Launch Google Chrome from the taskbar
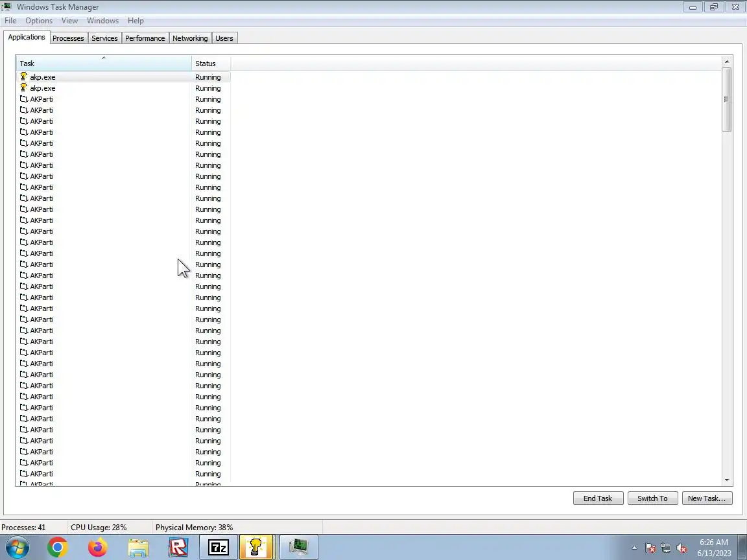 [x=58, y=548]
